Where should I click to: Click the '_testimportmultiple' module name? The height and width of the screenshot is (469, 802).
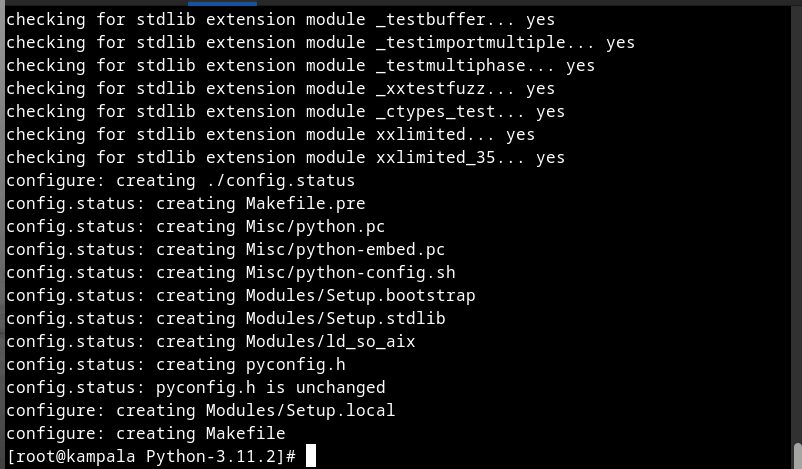471,42
